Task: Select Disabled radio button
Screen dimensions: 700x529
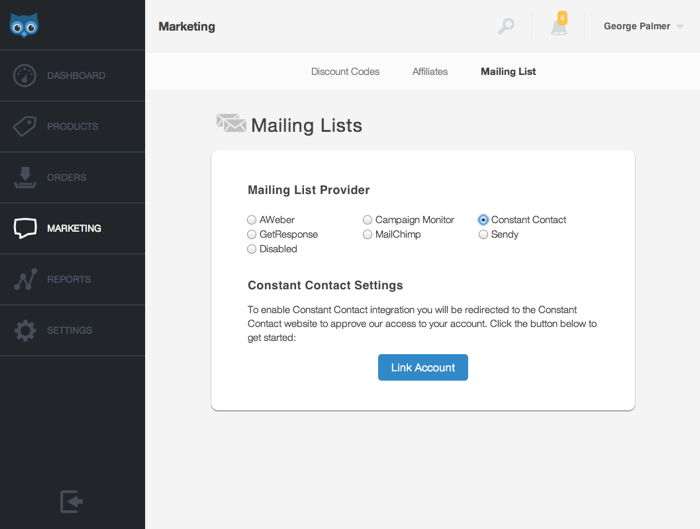Action: (252, 249)
